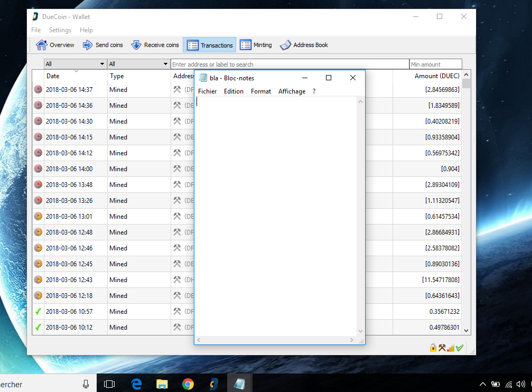Click status clock icon of 14:36 transaction
The width and height of the screenshot is (532, 392).
[x=38, y=105]
